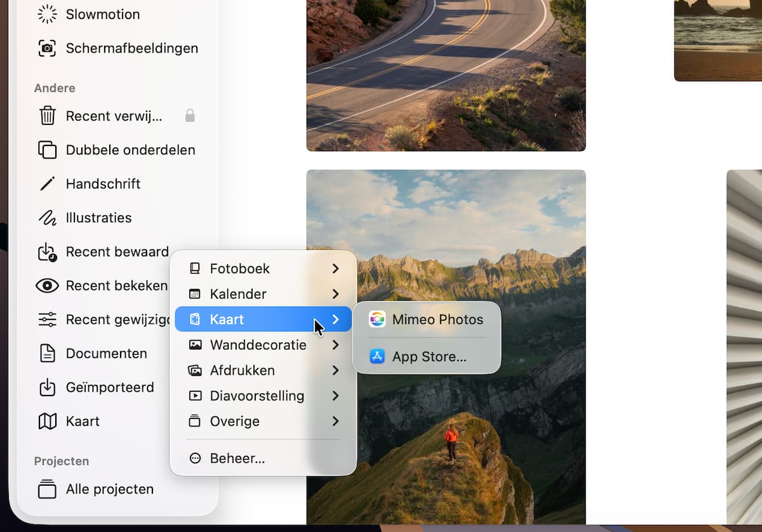Viewport: 762px width, 532px height.
Task: Click the Andere section heading
Action: [55, 88]
